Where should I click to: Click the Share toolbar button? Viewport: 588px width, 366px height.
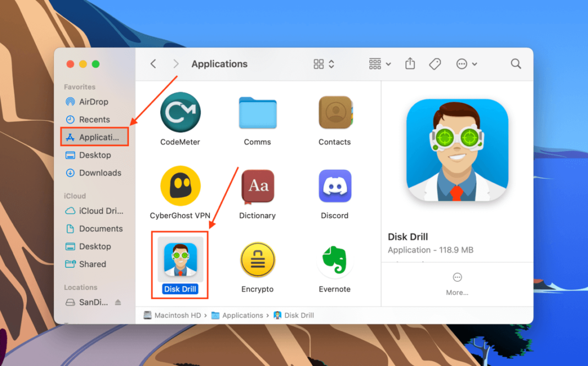pos(410,64)
